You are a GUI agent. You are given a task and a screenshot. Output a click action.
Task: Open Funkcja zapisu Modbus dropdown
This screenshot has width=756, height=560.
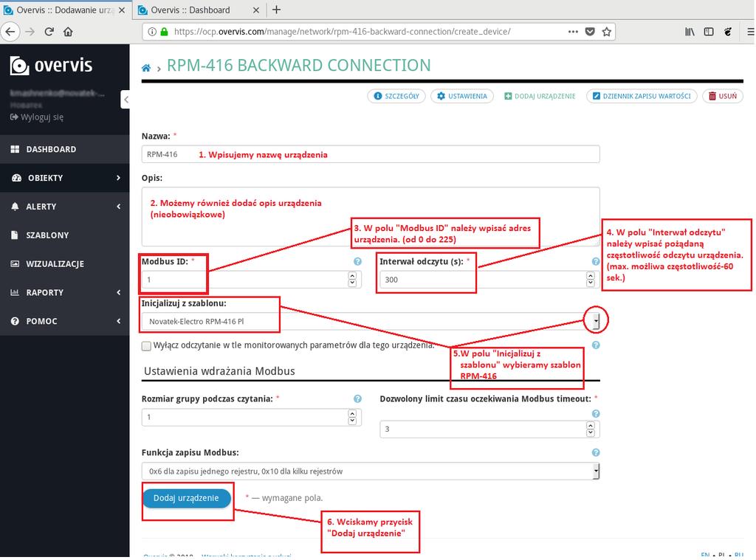[371, 471]
